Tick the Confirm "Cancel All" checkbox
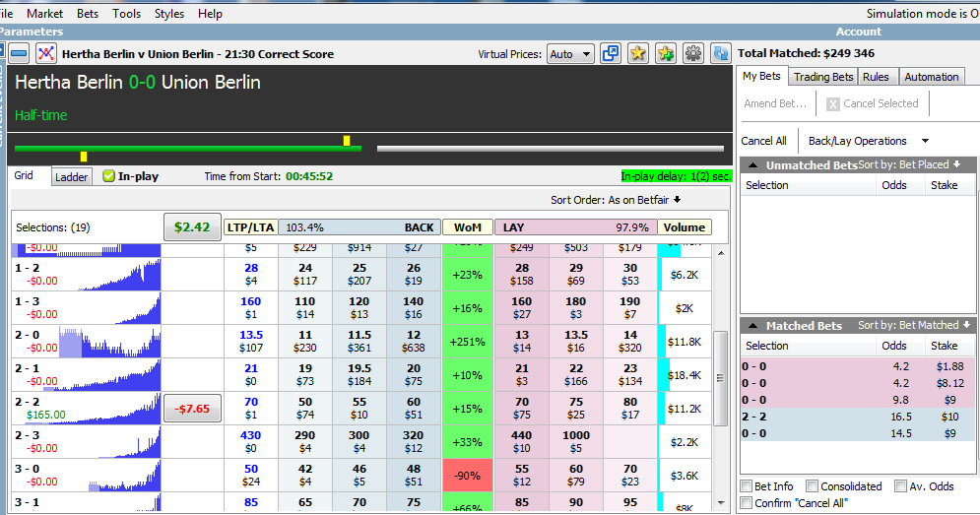Viewport: 980px width, 515px height. tap(747, 503)
